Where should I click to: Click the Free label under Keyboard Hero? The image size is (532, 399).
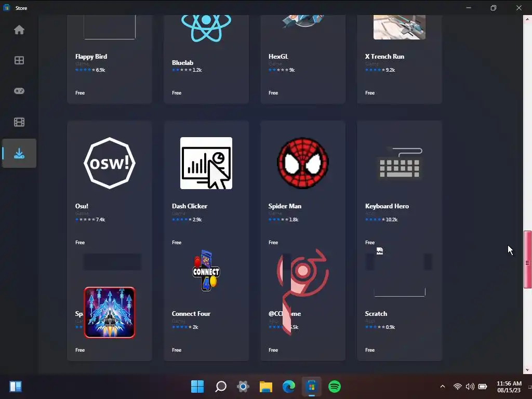(370, 243)
